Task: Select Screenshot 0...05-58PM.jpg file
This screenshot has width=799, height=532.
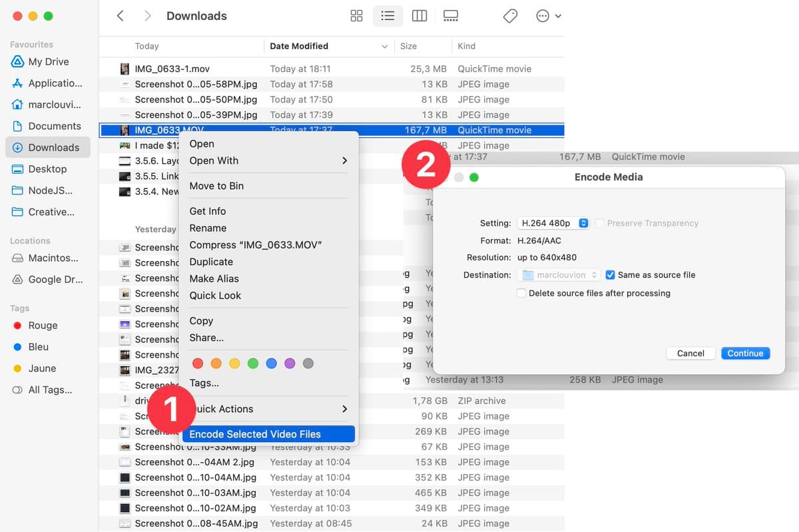Action: (x=196, y=84)
